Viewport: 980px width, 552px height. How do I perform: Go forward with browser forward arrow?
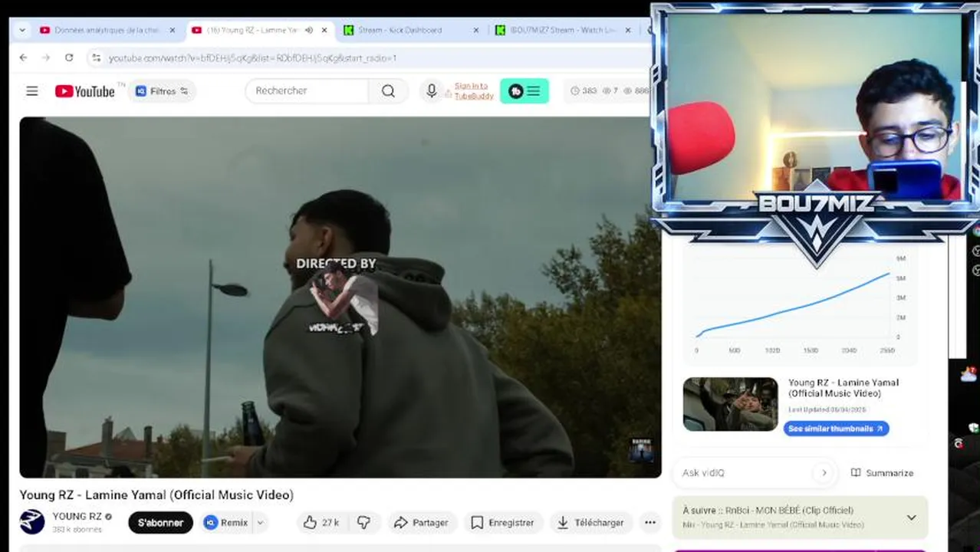(46, 58)
